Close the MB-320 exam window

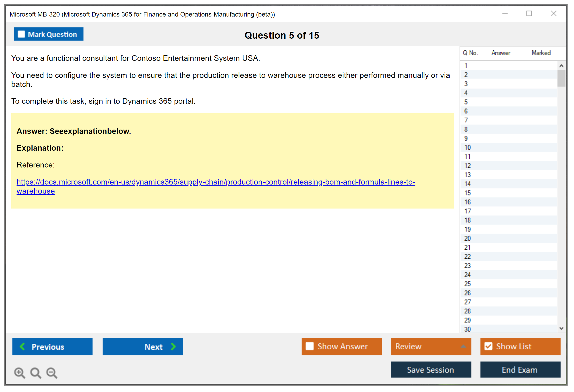point(553,14)
